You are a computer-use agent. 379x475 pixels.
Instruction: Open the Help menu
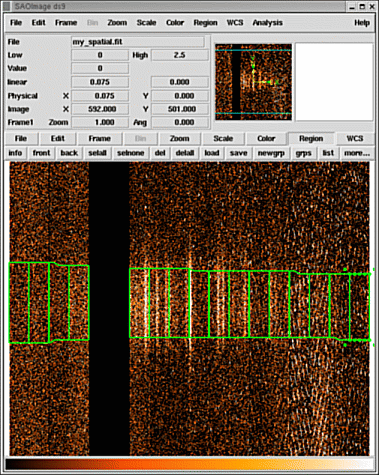pyautogui.click(x=362, y=23)
